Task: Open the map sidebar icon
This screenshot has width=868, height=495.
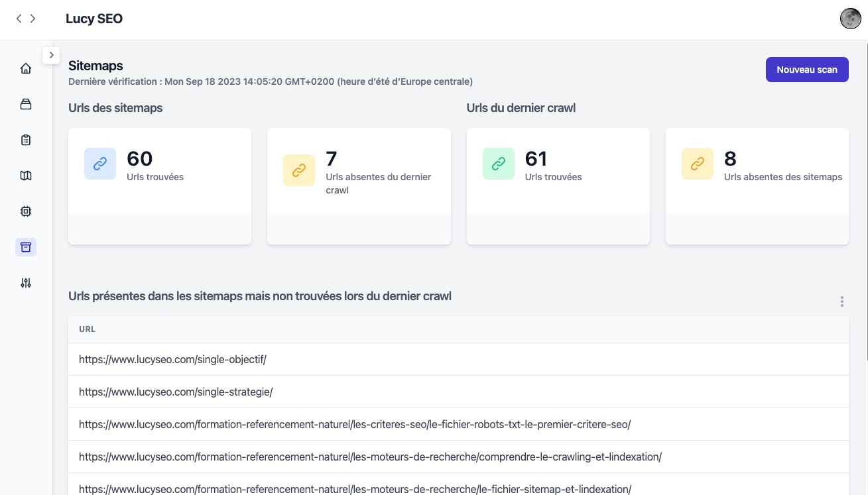Action: 26,176
